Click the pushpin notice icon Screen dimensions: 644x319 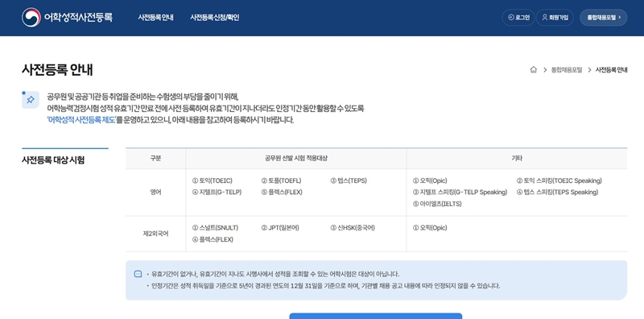pos(31,100)
